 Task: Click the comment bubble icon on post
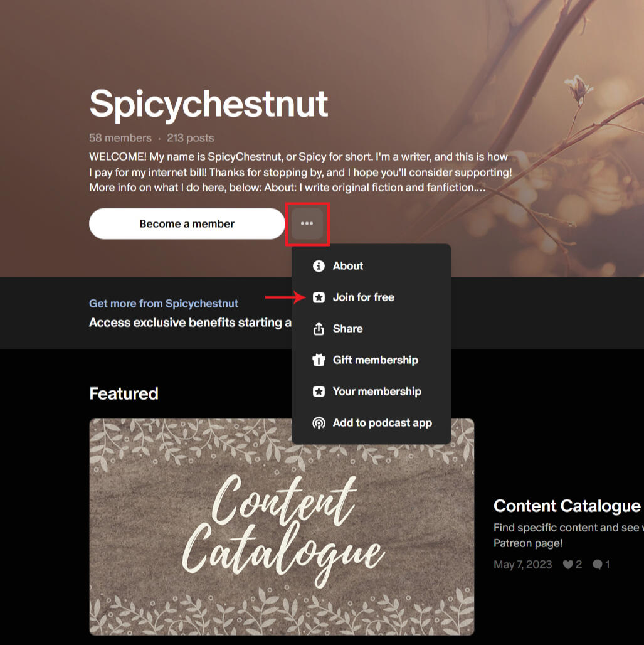click(x=597, y=565)
